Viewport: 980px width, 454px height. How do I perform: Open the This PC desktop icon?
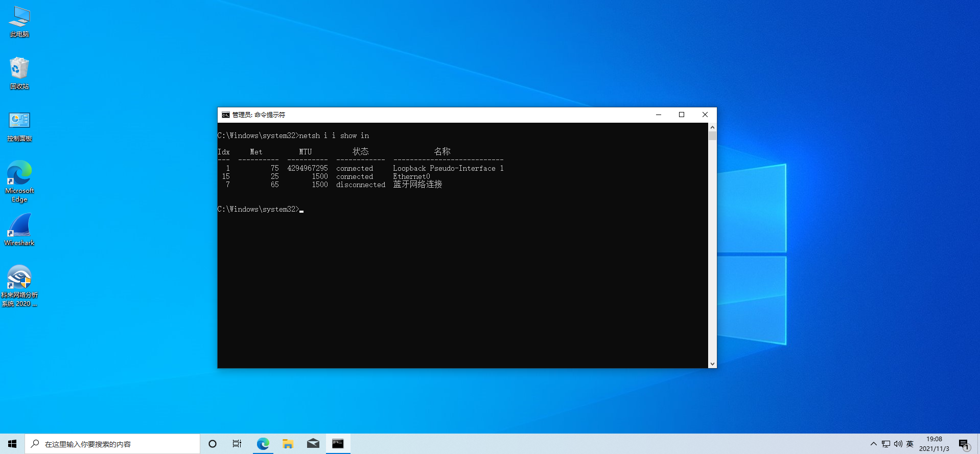[x=19, y=22]
